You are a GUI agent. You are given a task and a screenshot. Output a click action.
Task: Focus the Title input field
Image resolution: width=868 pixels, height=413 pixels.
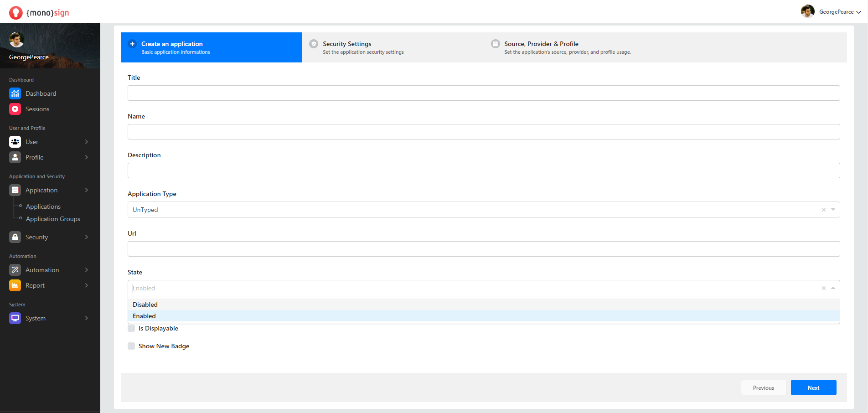(483, 93)
